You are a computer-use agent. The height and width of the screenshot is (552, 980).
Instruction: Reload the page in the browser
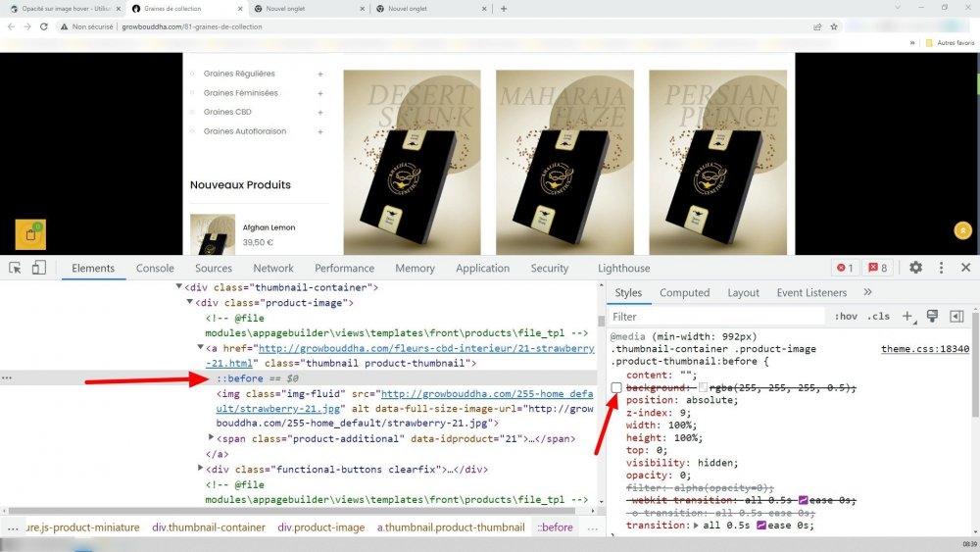pos(44,26)
